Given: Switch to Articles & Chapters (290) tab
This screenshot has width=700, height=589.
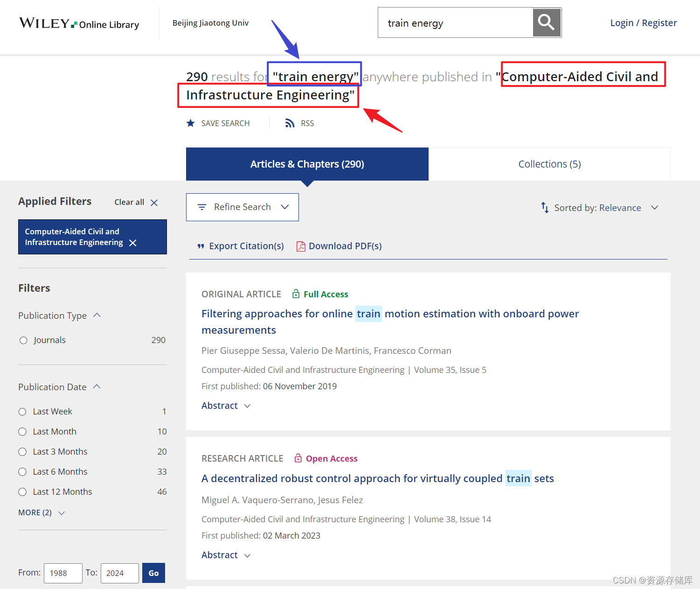Looking at the screenshot, I should click(307, 164).
